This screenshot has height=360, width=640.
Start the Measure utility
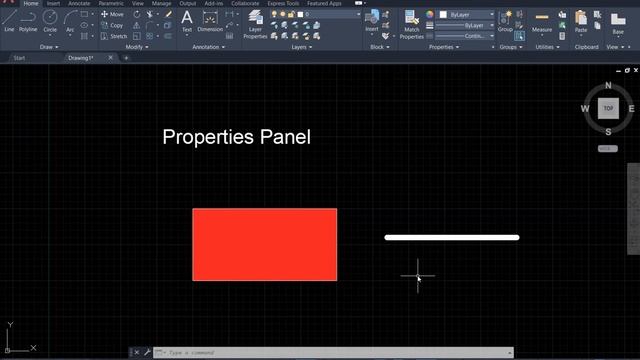click(542, 21)
